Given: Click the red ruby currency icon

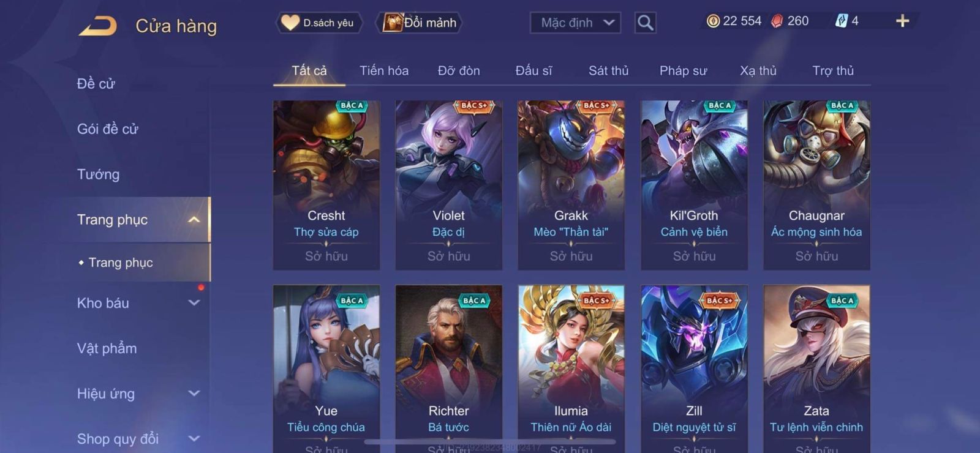Looking at the screenshot, I should pyautogui.click(x=777, y=21).
